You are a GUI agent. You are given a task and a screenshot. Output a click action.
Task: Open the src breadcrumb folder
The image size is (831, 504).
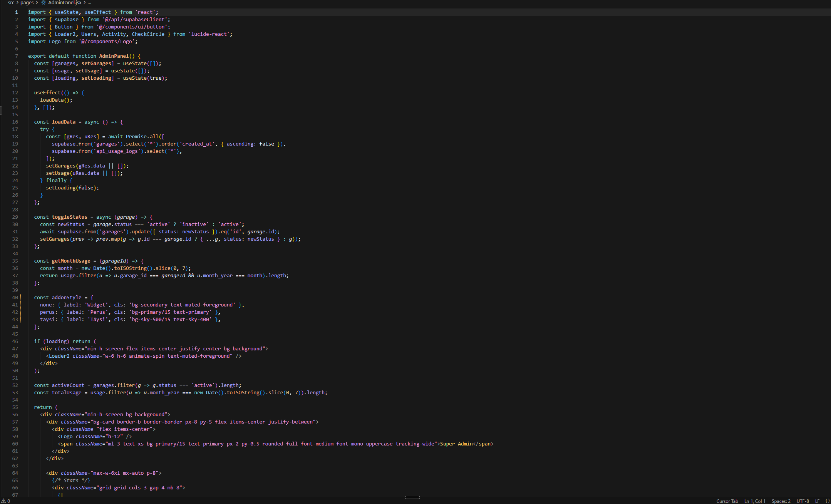point(11,3)
